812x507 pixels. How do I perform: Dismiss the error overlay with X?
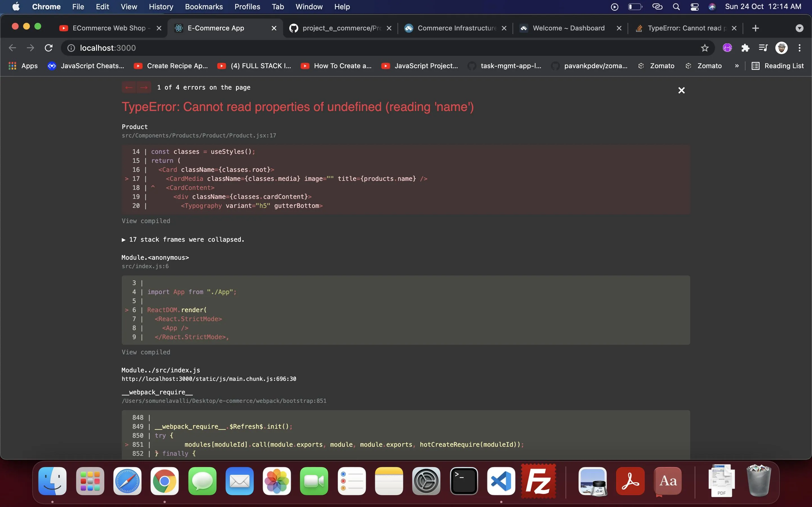point(681,90)
